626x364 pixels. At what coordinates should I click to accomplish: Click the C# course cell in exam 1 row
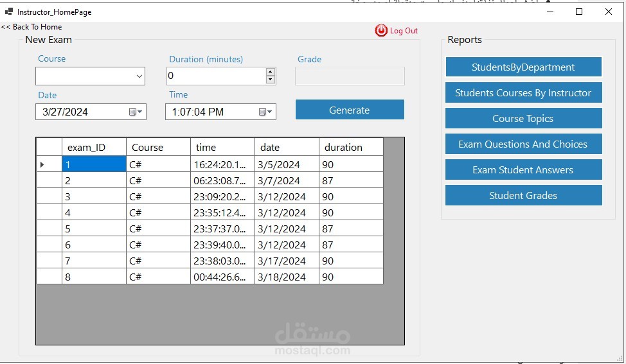[x=159, y=164]
